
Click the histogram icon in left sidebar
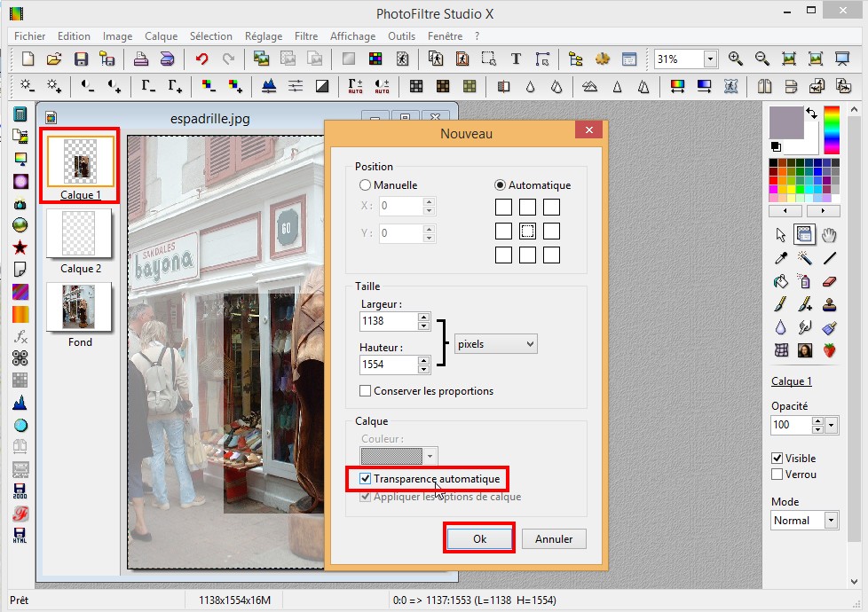(20, 403)
